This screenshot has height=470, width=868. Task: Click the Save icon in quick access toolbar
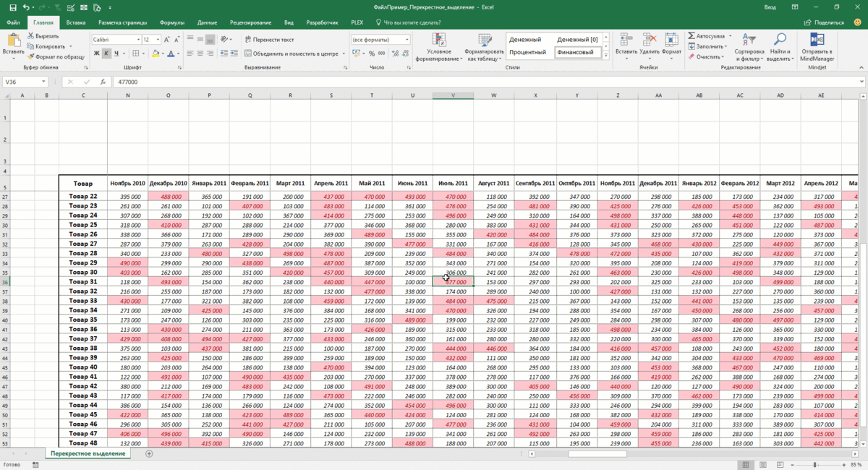pos(12,7)
